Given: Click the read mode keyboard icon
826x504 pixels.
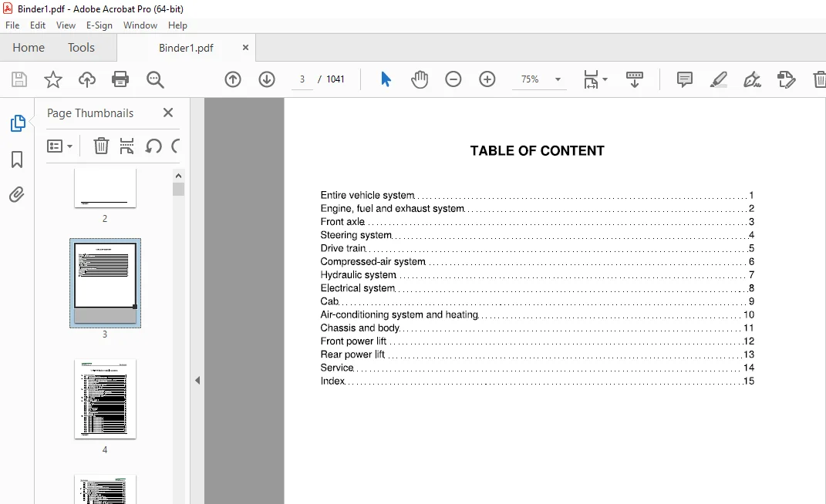Looking at the screenshot, I should click(x=634, y=79).
